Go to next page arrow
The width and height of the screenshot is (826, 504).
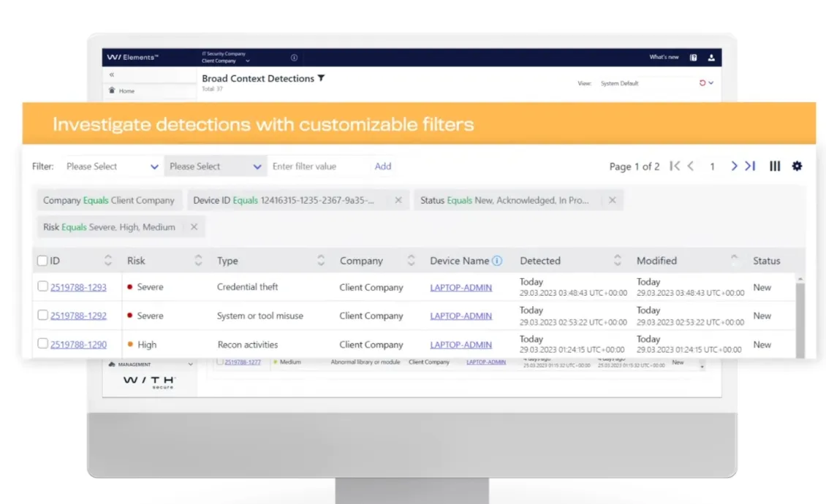[734, 166]
